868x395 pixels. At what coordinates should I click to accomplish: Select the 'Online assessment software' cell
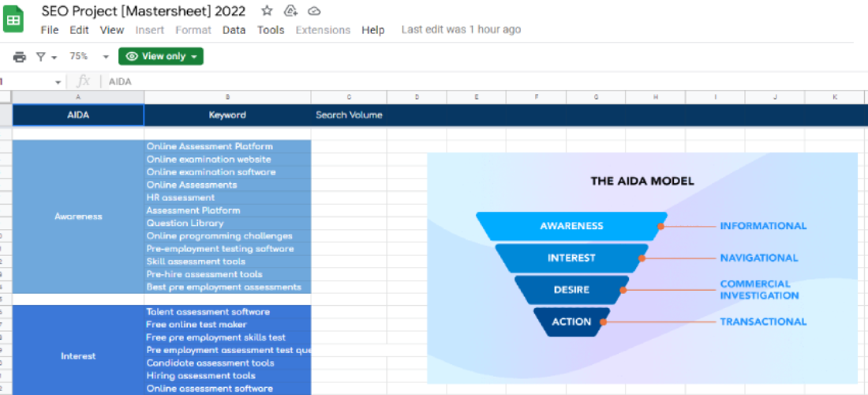tap(227, 389)
